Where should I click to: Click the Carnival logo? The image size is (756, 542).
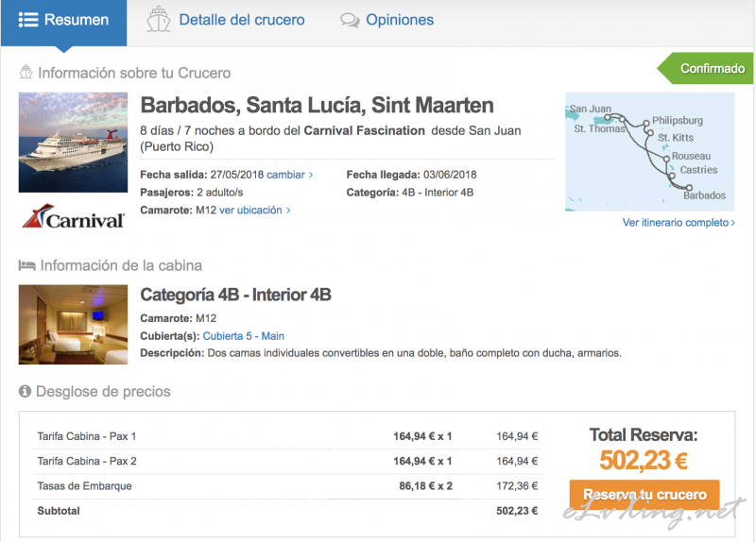click(74, 216)
